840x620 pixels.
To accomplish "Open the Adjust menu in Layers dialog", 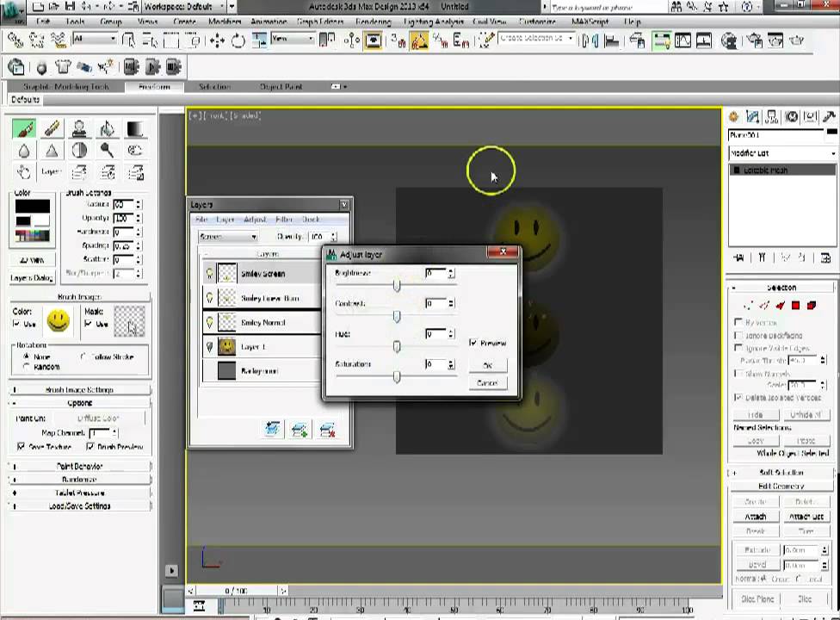I will [255, 220].
